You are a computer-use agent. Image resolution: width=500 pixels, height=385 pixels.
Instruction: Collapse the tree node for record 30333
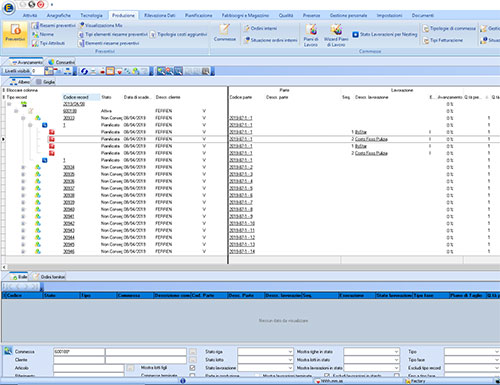(23, 118)
